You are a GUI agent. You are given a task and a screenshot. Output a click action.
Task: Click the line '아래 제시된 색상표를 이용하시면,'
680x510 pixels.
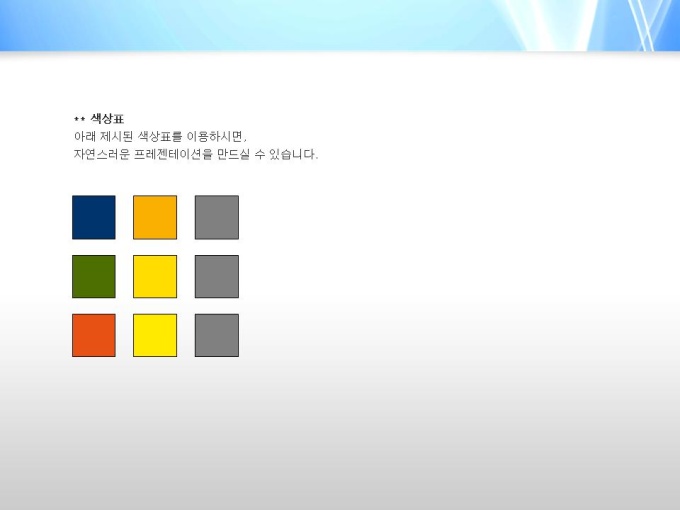(x=160, y=137)
